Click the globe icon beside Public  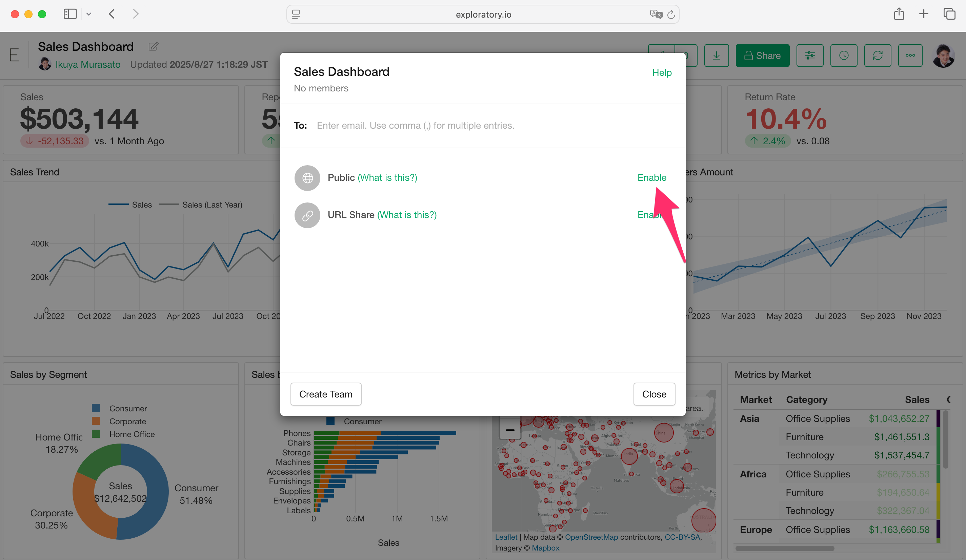coord(307,178)
